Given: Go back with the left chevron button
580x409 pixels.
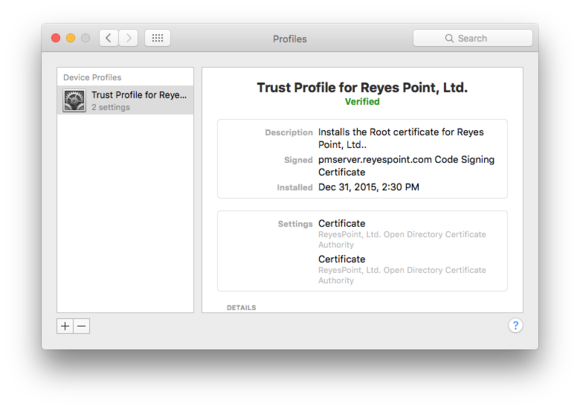Looking at the screenshot, I should point(109,38).
